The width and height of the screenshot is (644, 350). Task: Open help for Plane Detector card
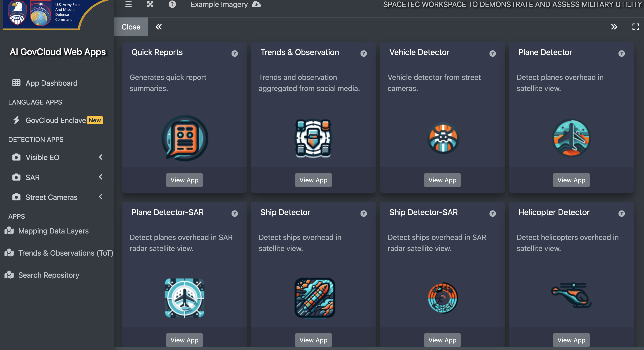621,53
